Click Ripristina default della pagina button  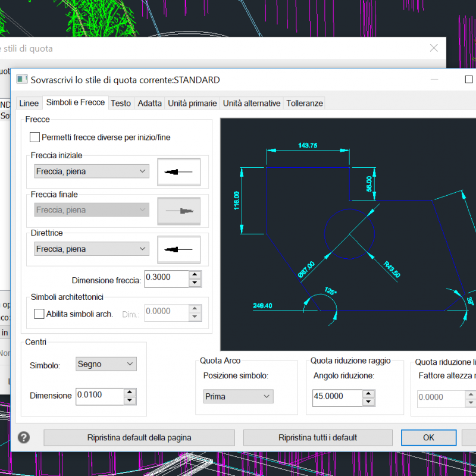[139, 437]
